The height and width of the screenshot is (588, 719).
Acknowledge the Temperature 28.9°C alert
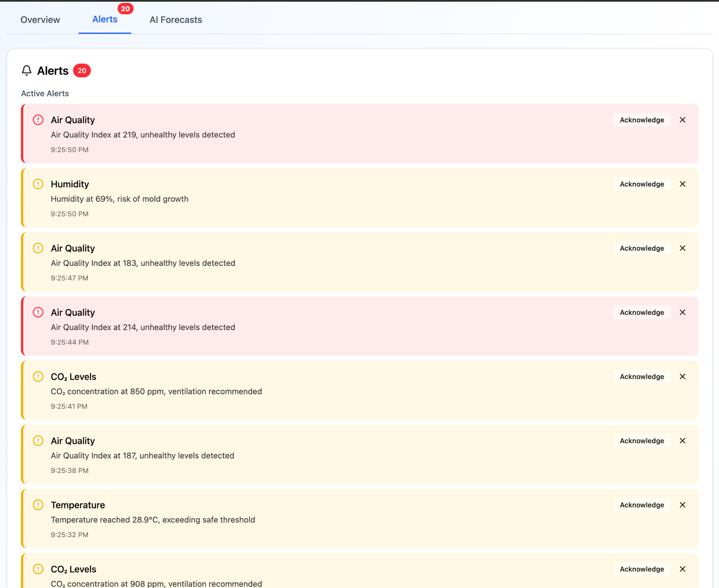(x=641, y=505)
